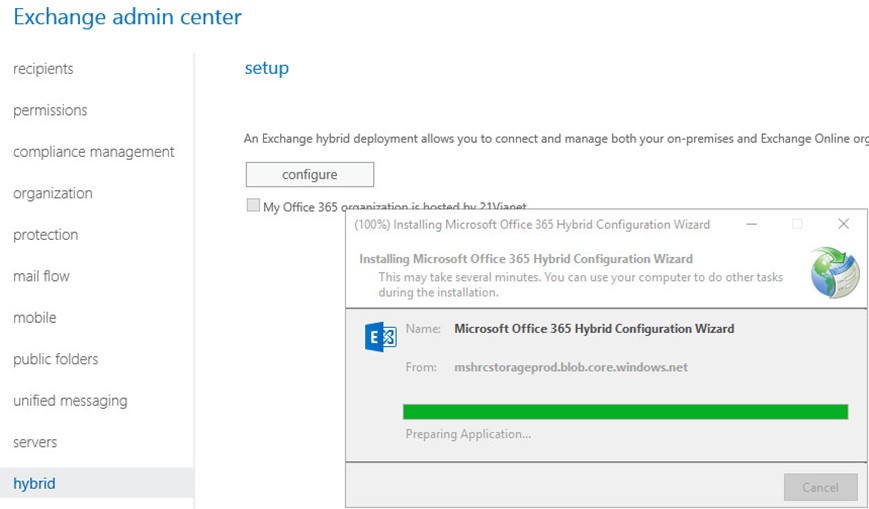Click the Exchange admin center title
The height and width of the screenshot is (509, 869).
(127, 17)
